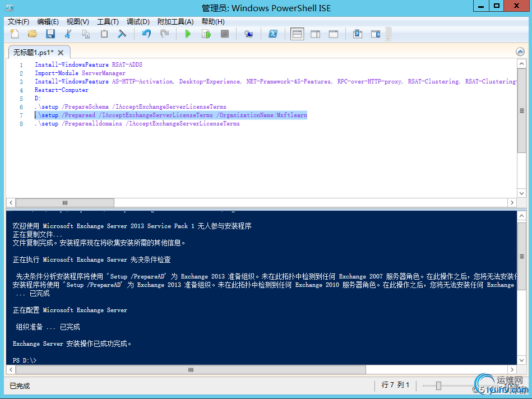
Task: Click console line Exchange Server 安装操作已成功完成
Action: [72, 344]
